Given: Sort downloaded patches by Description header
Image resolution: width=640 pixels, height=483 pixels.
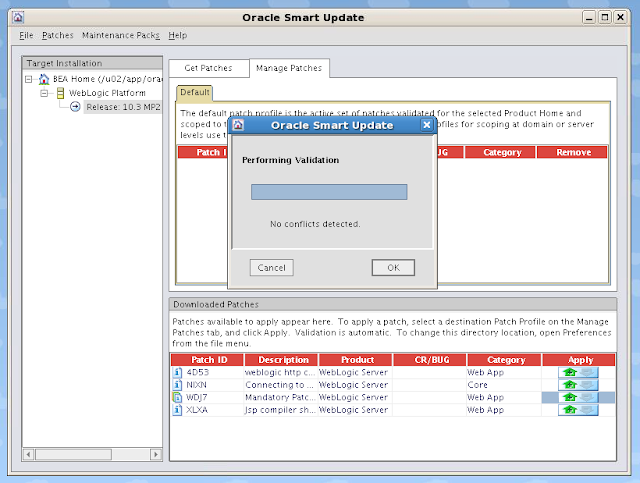Looking at the screenshot, I should [x=281, y=360].
